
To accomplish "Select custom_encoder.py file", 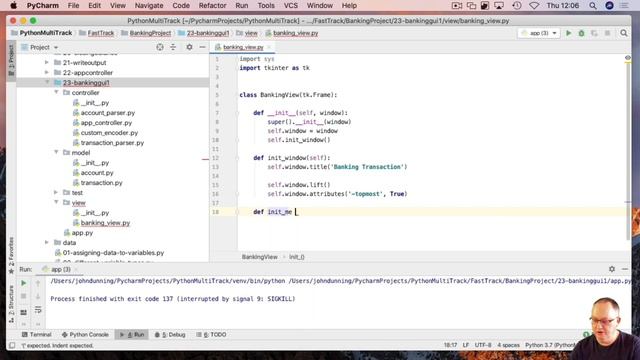I will [109, 133].
